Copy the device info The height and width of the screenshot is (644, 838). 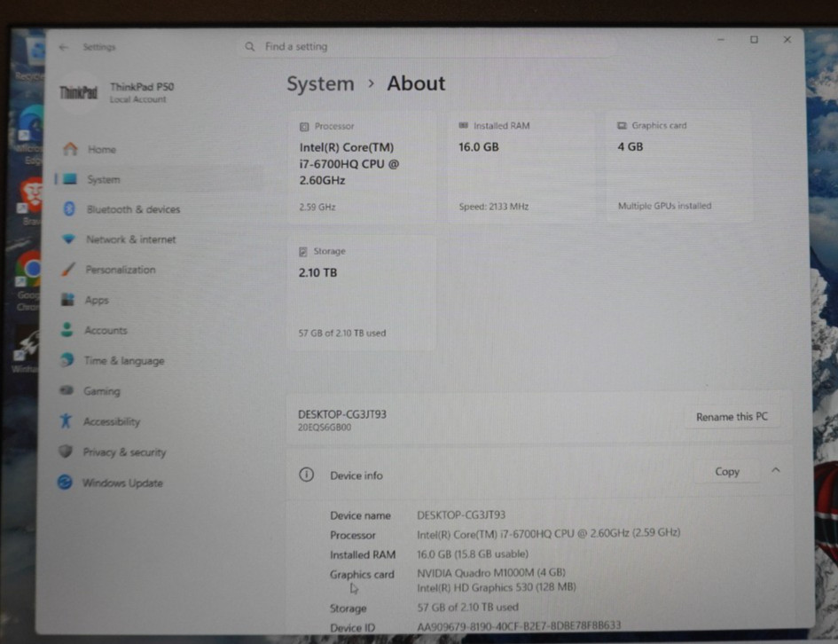(727, 472)
